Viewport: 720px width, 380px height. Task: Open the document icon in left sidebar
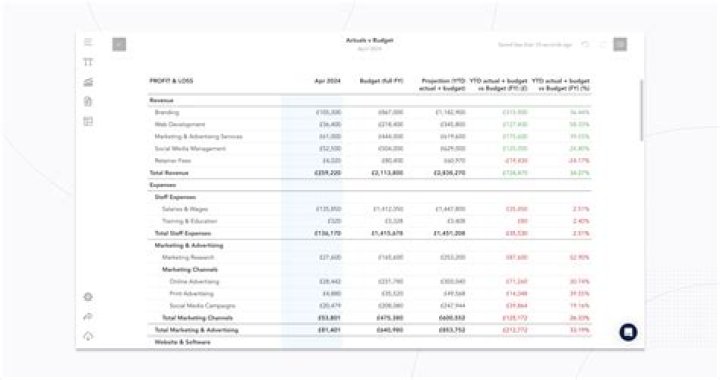(88, 101)
